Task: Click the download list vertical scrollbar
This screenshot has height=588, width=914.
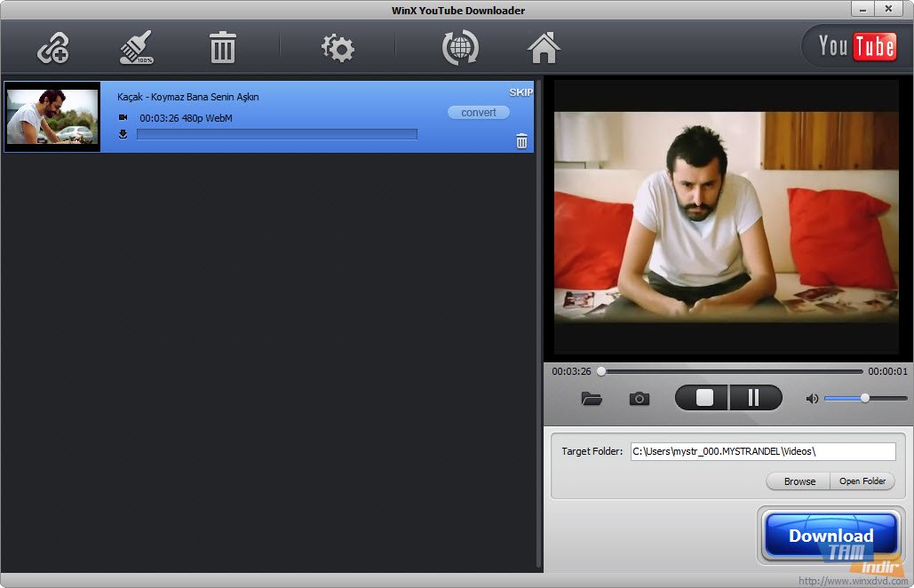Action: 538,324
